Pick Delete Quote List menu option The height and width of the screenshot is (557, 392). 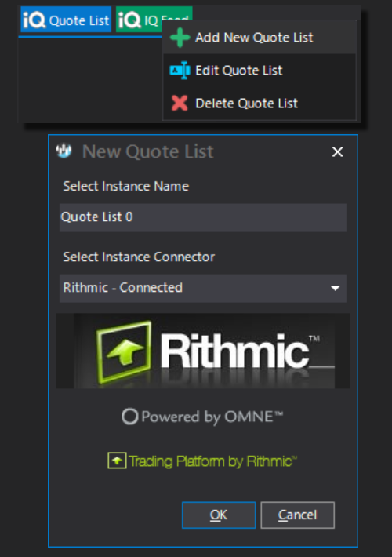260,104
